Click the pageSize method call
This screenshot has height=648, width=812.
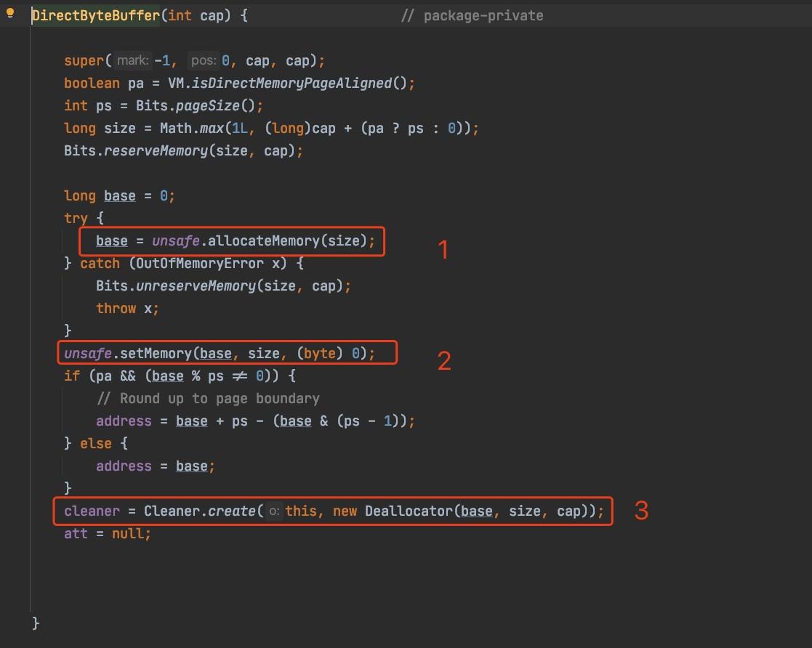(208, 106)
